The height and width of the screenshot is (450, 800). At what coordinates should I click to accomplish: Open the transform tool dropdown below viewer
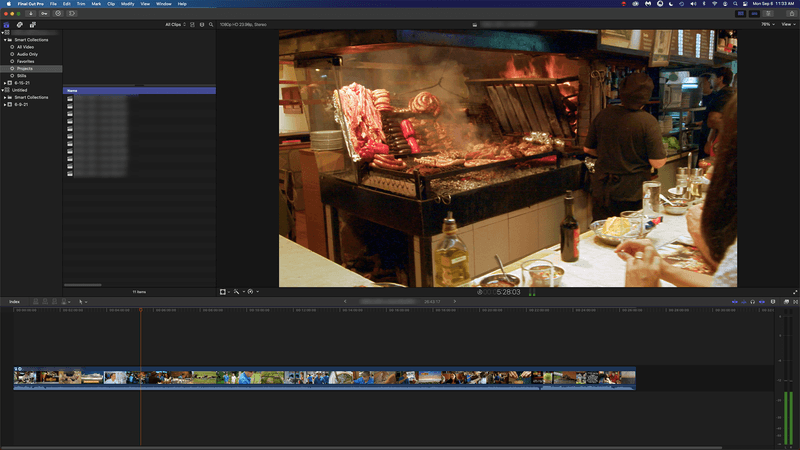click(x=224, y=292)
